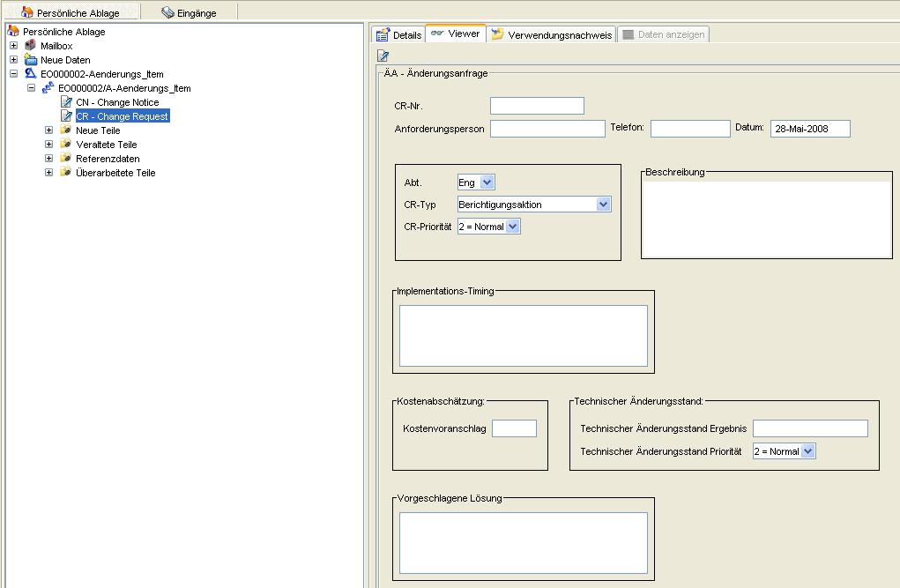Viewport: 900px width, 588px height.
Task: Open the Daten anzeigen tab
Action: click(x=663, y=34)
